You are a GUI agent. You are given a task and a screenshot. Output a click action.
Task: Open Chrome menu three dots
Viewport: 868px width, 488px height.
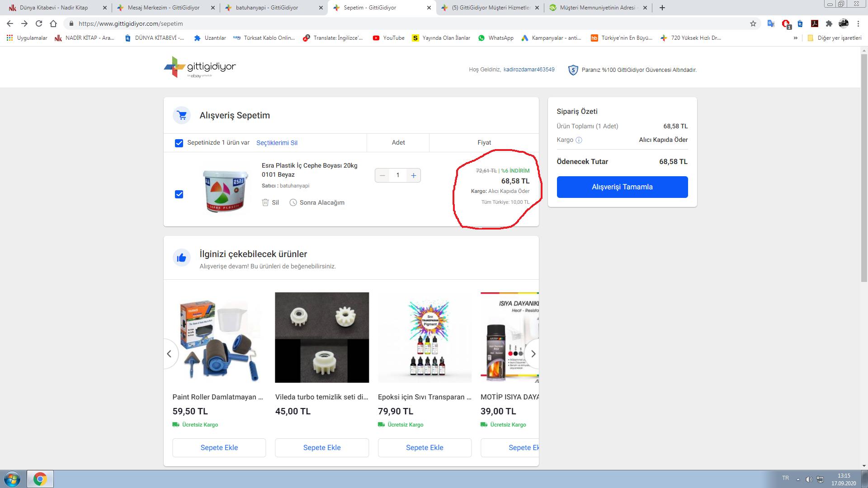point(859,23)
